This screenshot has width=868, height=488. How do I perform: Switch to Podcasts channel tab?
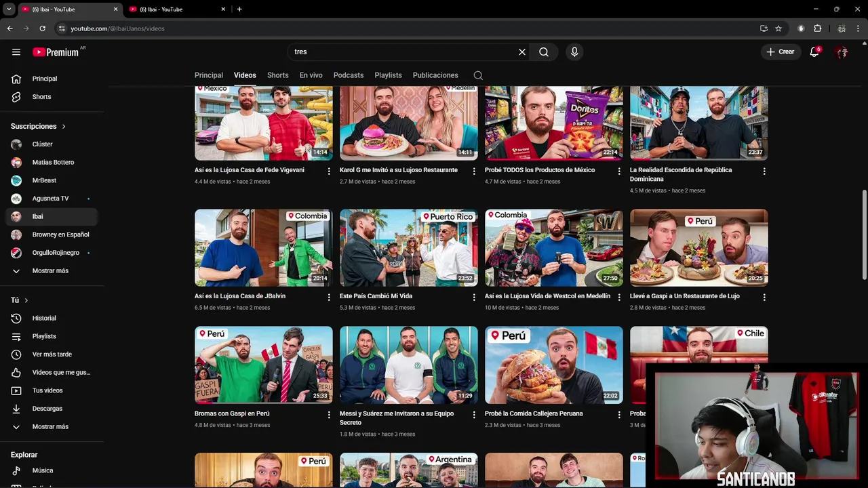349,75
